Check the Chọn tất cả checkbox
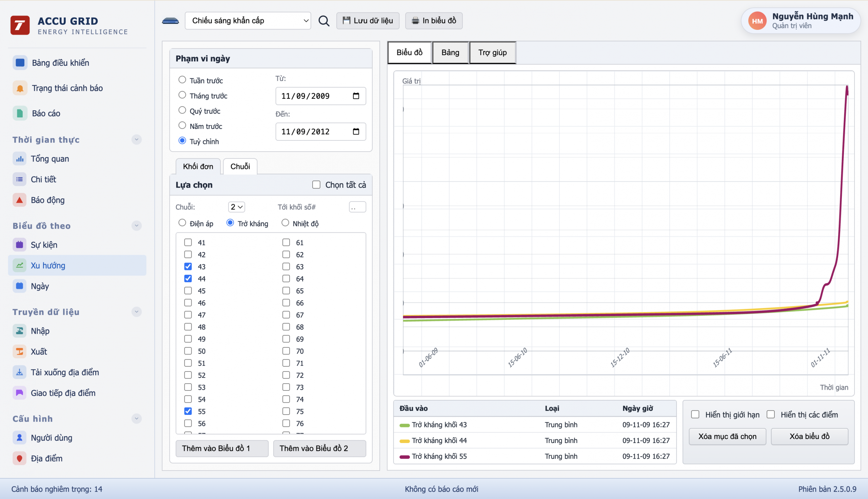 (316, 185)
